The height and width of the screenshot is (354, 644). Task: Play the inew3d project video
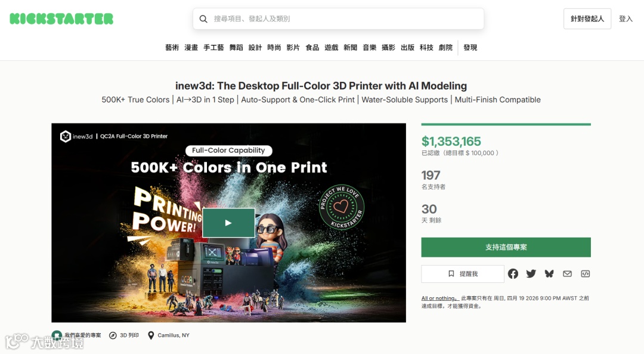coord(228,223)
